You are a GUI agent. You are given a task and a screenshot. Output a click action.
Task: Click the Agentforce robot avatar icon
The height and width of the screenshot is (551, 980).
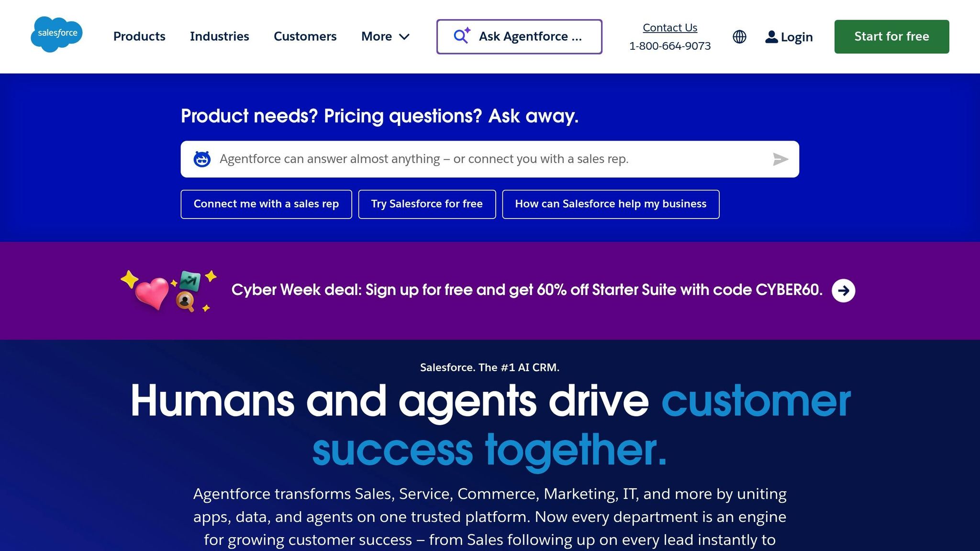coord(202,159)
